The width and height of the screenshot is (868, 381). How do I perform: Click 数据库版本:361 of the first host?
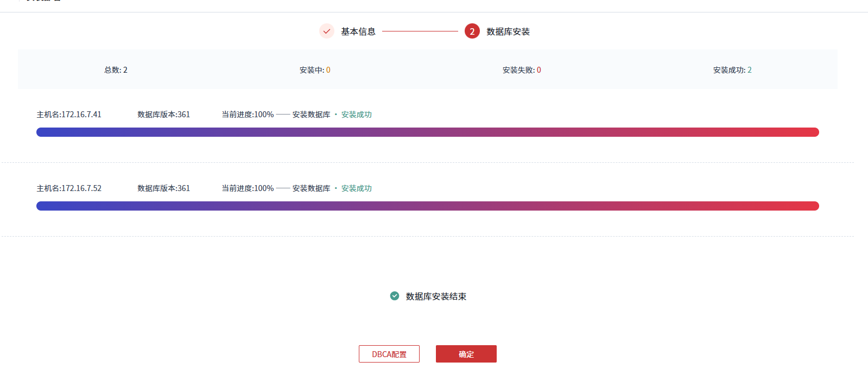pyautogui.click(x=163, y=115)
